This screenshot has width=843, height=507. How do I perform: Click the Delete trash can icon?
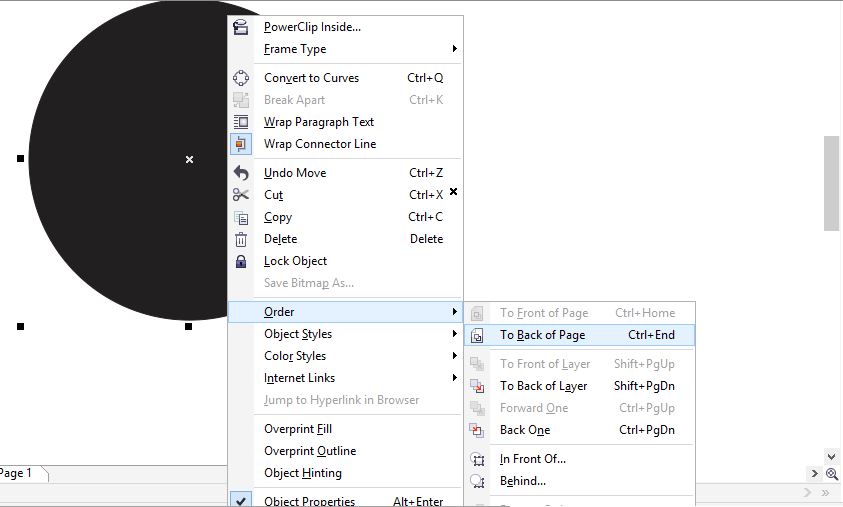tap(241, 239)
